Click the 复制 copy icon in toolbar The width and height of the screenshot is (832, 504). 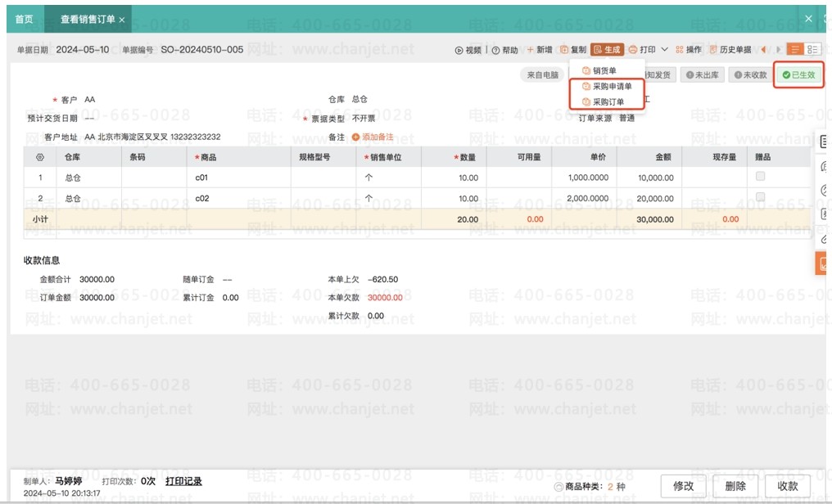pos(564,50)
